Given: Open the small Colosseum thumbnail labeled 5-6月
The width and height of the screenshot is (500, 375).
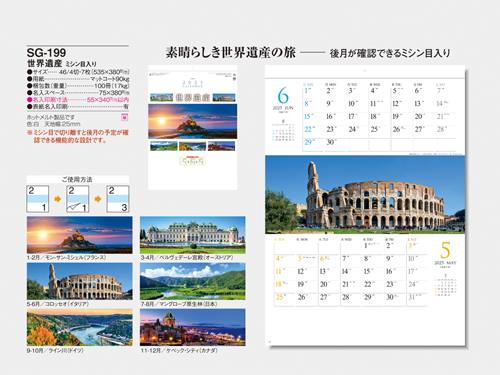Looking at the screenshot, I should pyautogui.click(x=80, y=281).
